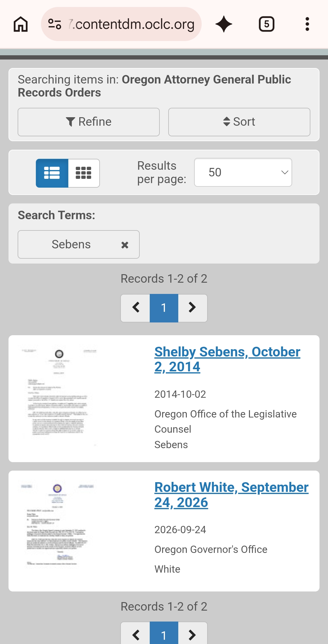
Task: Select page 1 in top pagination
Action: pyautogui.click(x=164, y=308)
